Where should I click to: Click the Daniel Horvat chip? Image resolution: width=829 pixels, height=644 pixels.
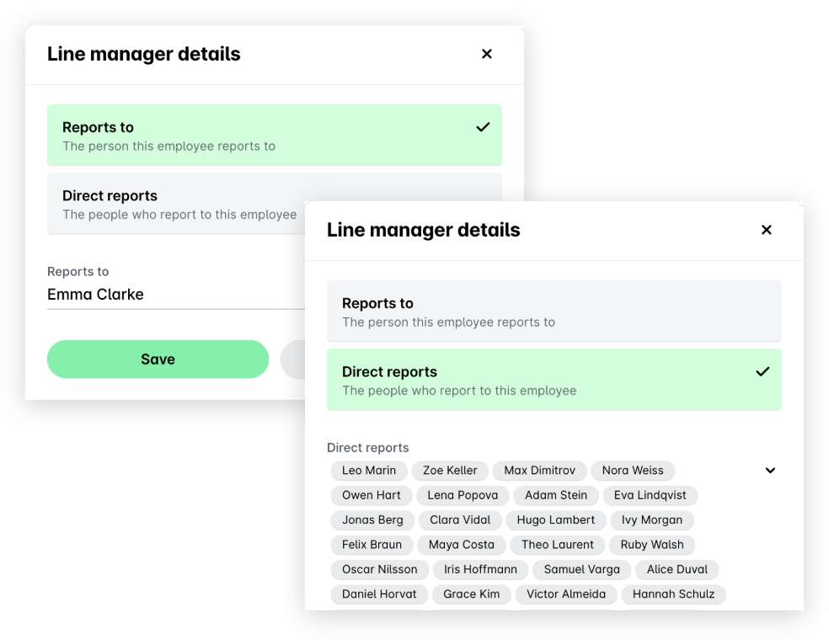(x=379, y=594)
